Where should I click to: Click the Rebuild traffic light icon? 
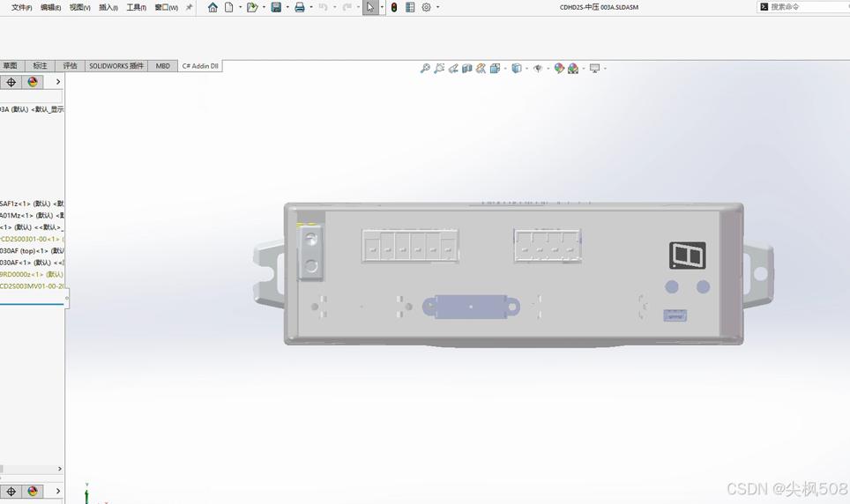point(394,7)
